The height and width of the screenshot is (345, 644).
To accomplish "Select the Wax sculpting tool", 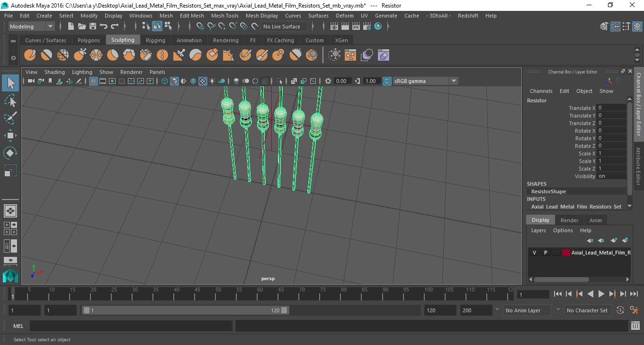I will (x=196, y=55).
